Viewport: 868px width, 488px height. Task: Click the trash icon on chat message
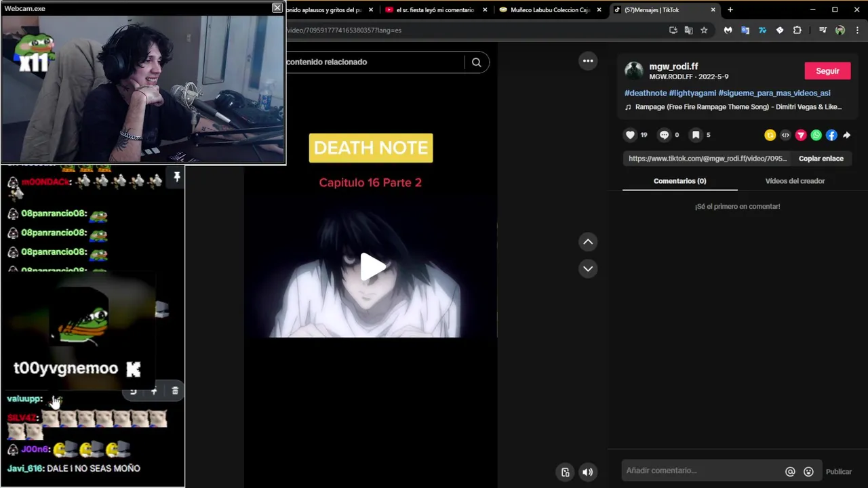point(175,390)
